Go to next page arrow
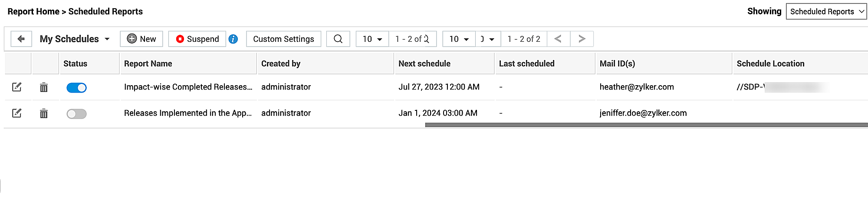The height and width of the screenshot is (197, 868). [x=582, y=39]
